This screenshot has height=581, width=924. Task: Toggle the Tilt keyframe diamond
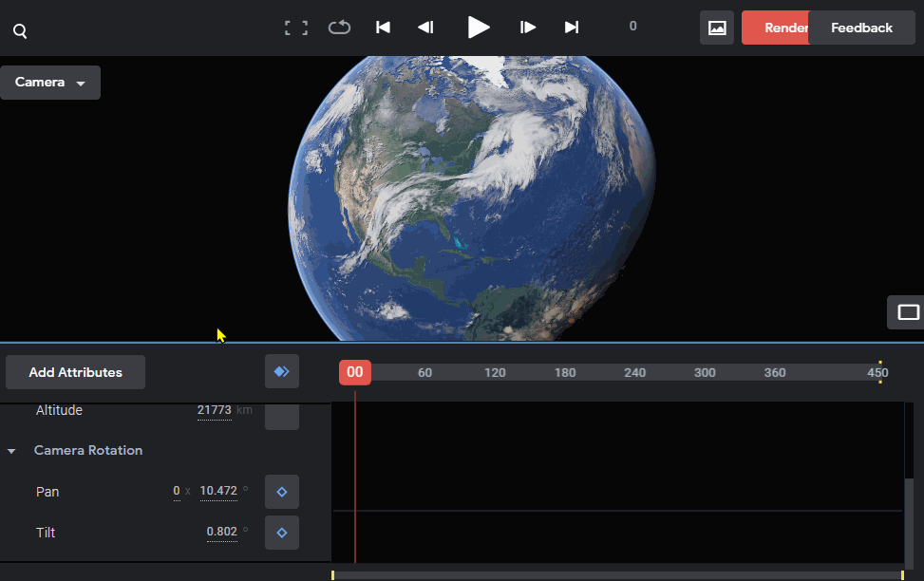(x=282, y=533)
